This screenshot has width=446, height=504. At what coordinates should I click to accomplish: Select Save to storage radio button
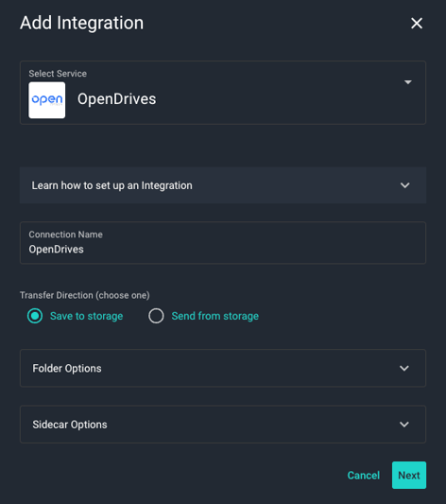click(35, 316)
